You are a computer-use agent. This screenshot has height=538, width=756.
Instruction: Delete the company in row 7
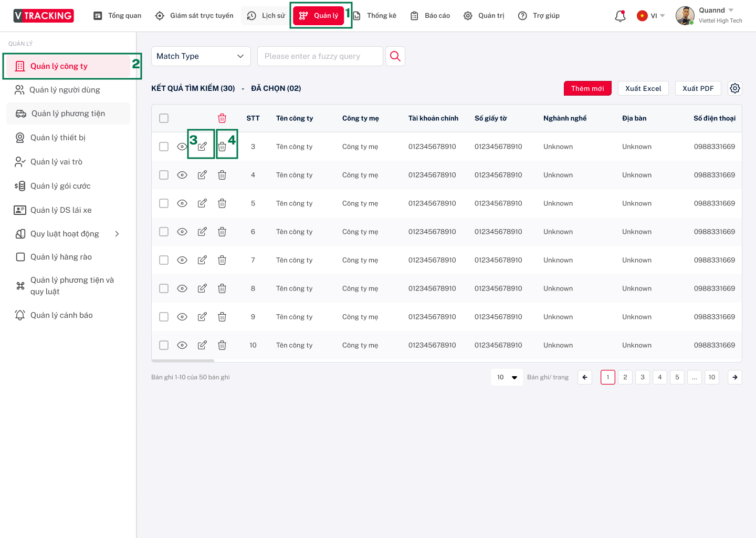tap(222, 260)
